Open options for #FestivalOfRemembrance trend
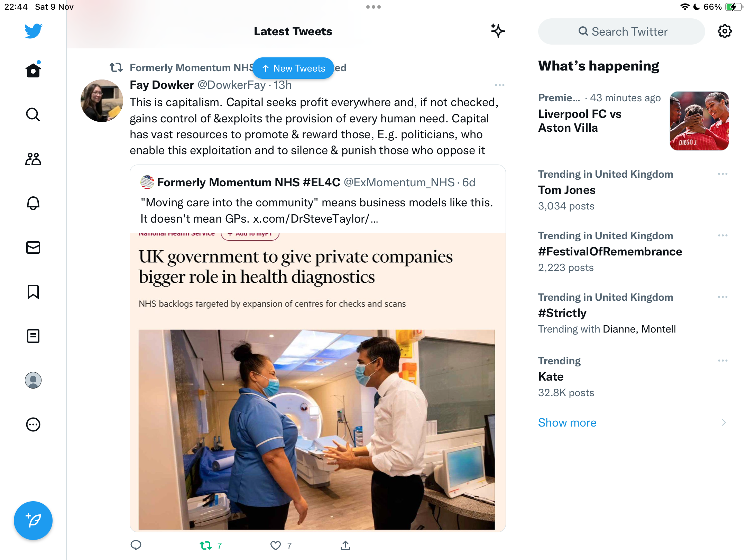Image resolution: width=747 pixels, height=560 pixels. 722,235
